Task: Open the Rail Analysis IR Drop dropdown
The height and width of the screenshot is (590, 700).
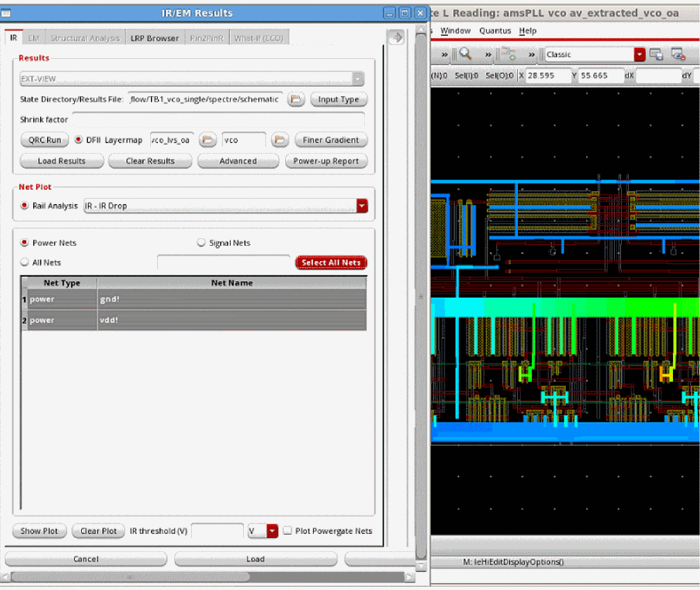Action: pos(361,206)
